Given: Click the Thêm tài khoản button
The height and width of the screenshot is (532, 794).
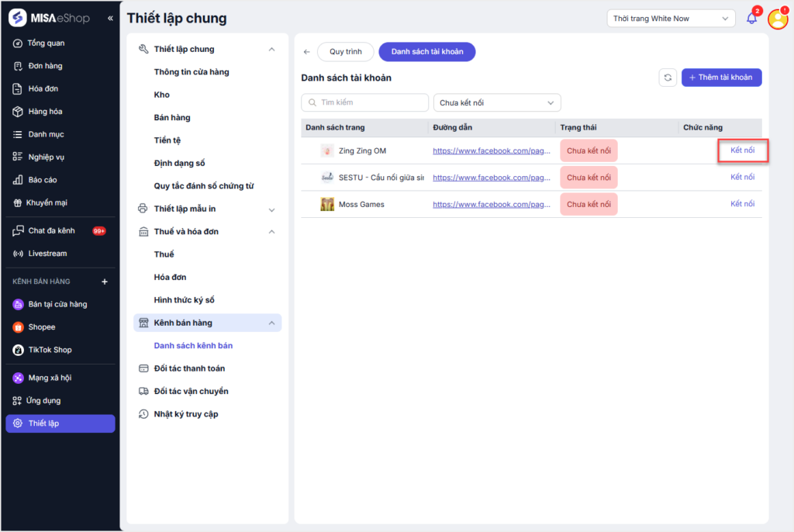Looking at the screenshot, I should click(721, 78).
